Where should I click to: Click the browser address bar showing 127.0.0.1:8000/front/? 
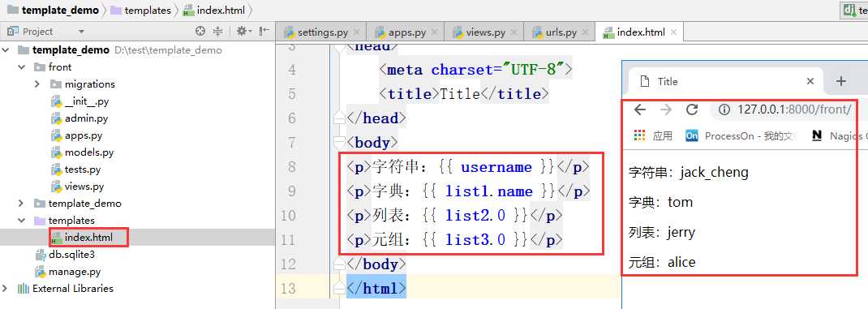point(794,109)
